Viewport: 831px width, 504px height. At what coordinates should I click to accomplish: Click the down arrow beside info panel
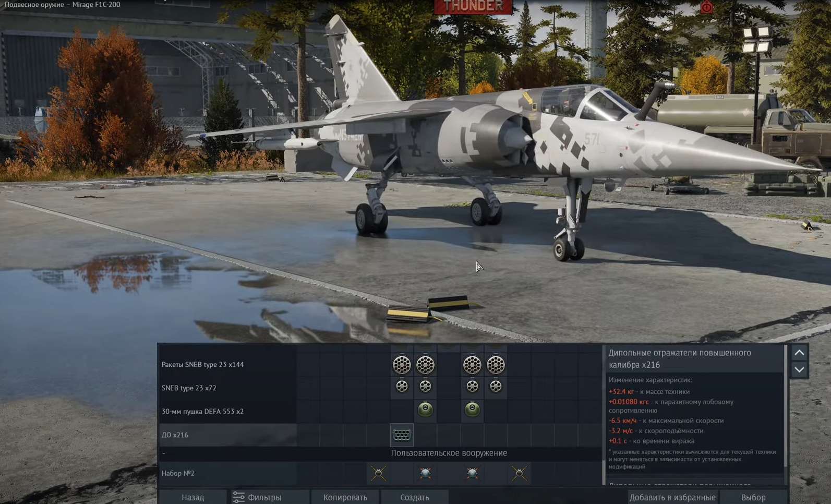(799, 370)
